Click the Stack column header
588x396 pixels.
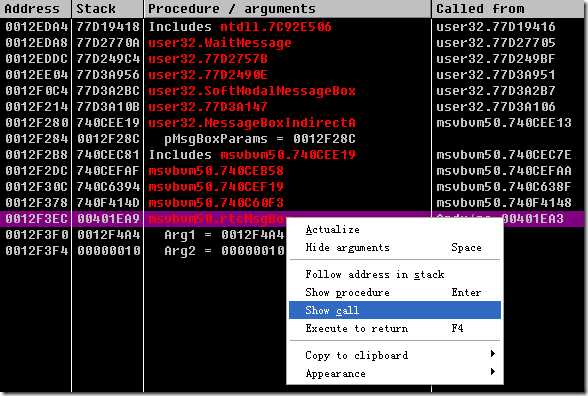[107, 9]
